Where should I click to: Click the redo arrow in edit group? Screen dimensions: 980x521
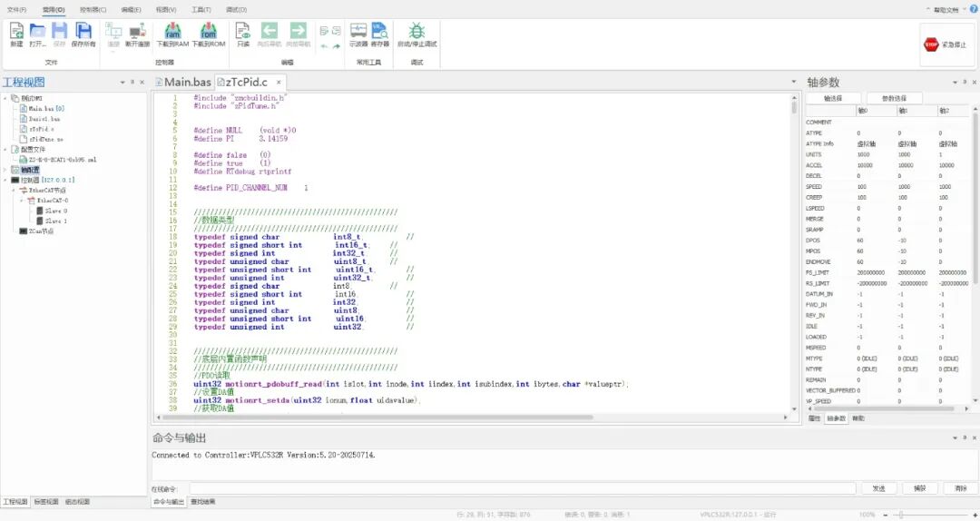pyautogui.click(x=337, y=46)
